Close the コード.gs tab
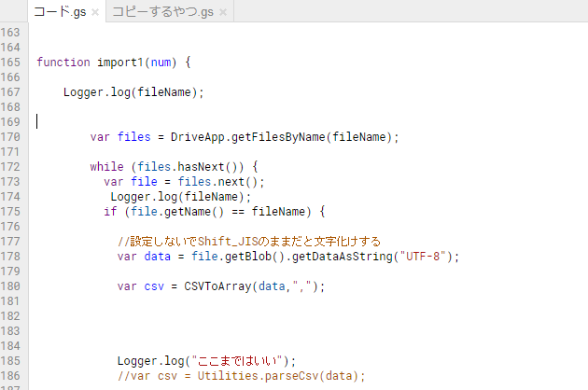The width and height of the screenshot is (588, 390). (x=95, y=12)
